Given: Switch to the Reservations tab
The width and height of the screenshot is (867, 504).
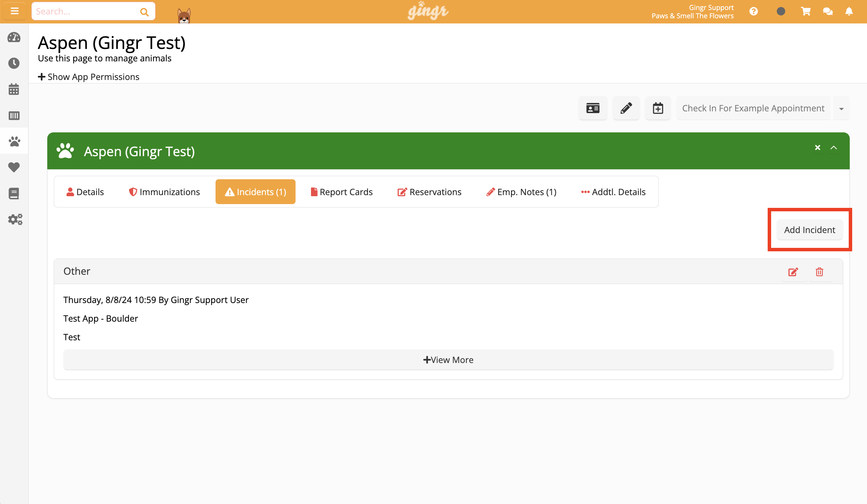Looking at the screenshot, I should [429, 192].
